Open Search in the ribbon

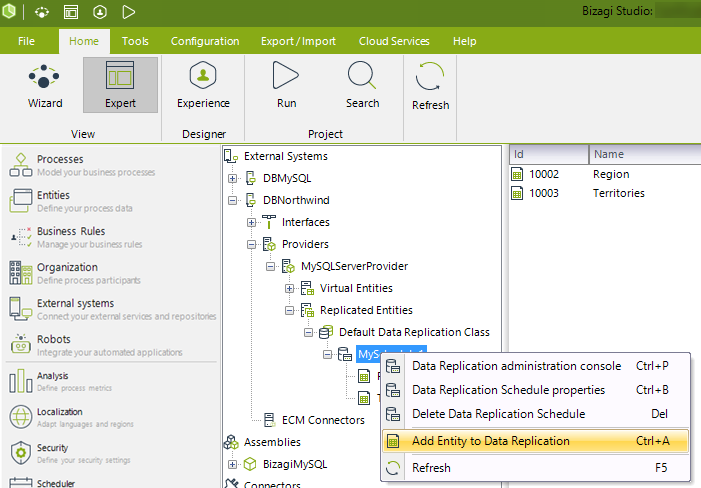pyautogui.click(x=362, y=85)
